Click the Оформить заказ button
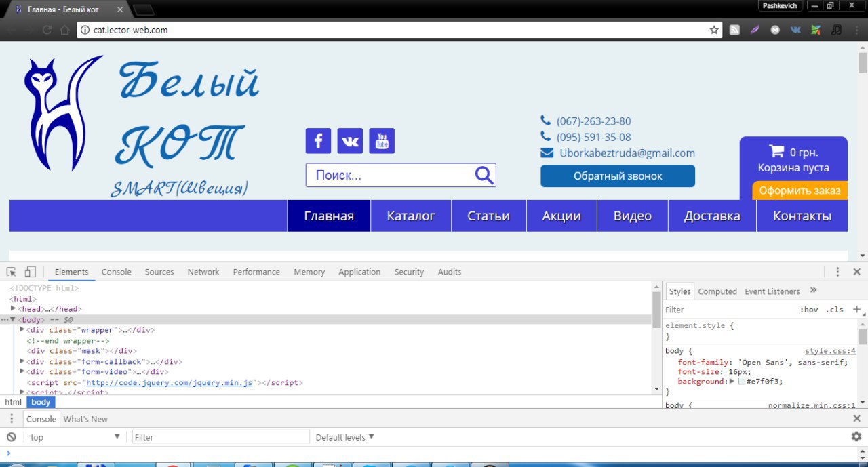Screen dimensions: 868x467 800,190
